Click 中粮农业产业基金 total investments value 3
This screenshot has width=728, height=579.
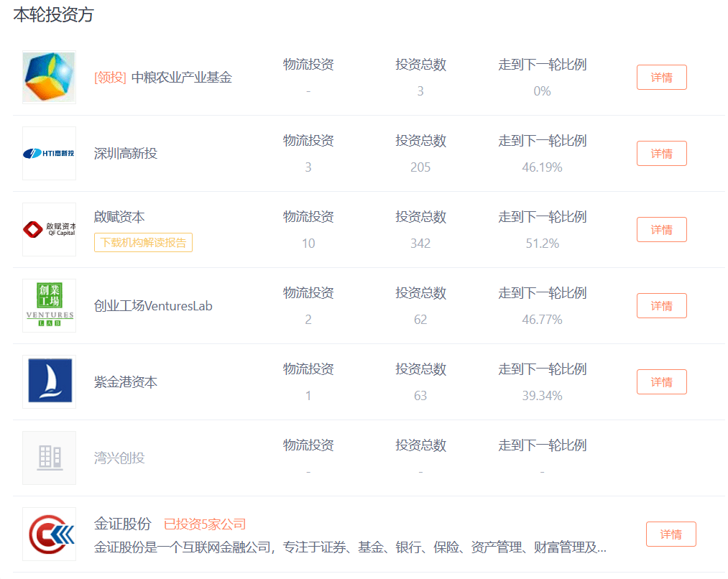[x=420, y=91]
